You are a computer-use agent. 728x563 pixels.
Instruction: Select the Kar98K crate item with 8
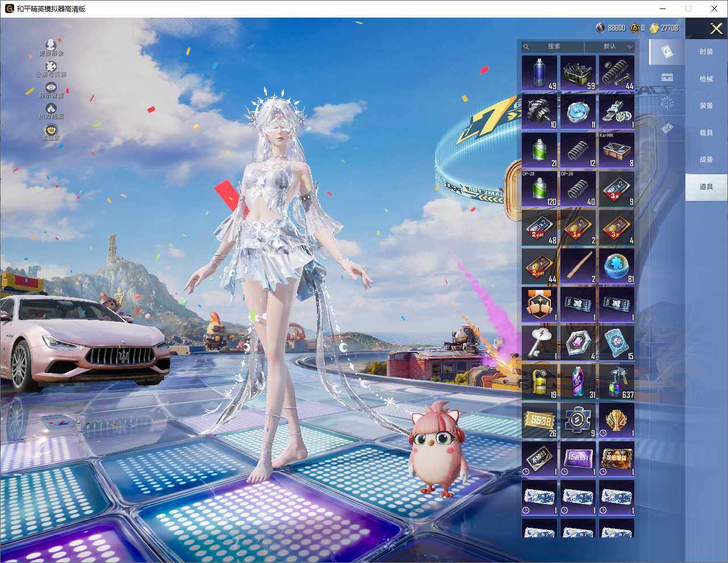point(617,150)
